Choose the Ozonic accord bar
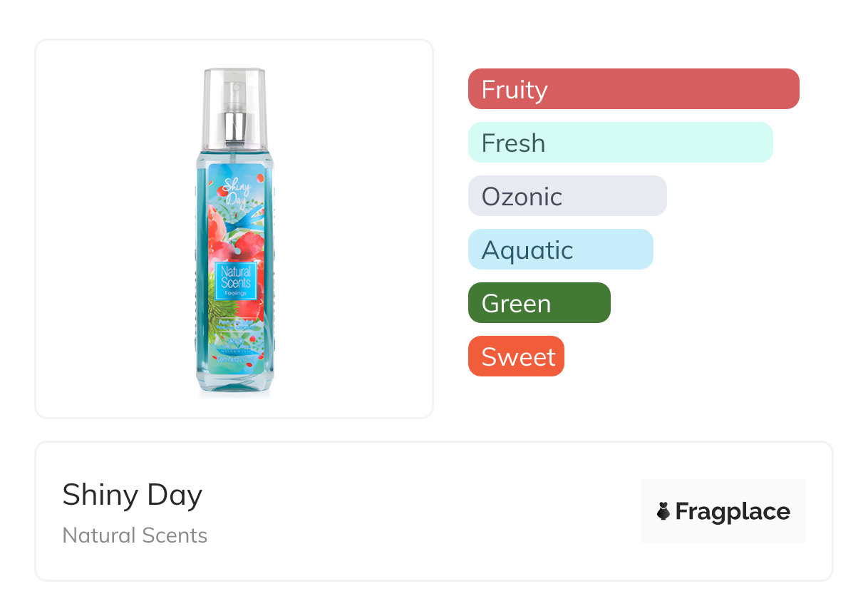This screenshot has width=868, height=616. (x=567, y=196)
